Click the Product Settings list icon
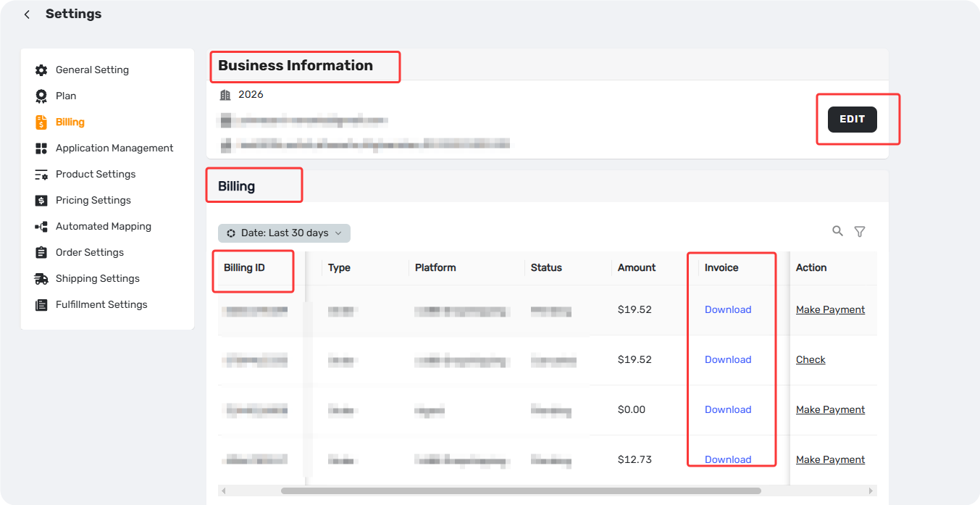The image size is (980, 505). coord(41,175)
